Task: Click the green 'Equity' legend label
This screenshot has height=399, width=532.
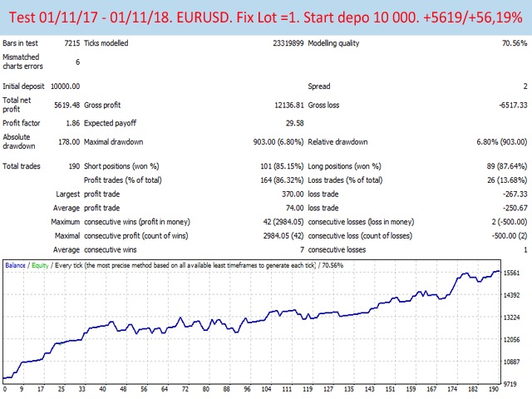Action: click(x=40, y=265)
